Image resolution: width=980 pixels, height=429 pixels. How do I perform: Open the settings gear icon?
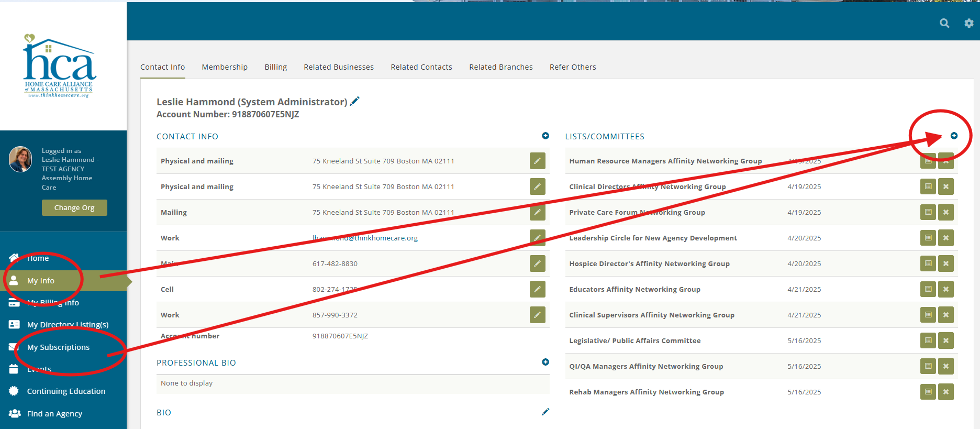[969, 23]
